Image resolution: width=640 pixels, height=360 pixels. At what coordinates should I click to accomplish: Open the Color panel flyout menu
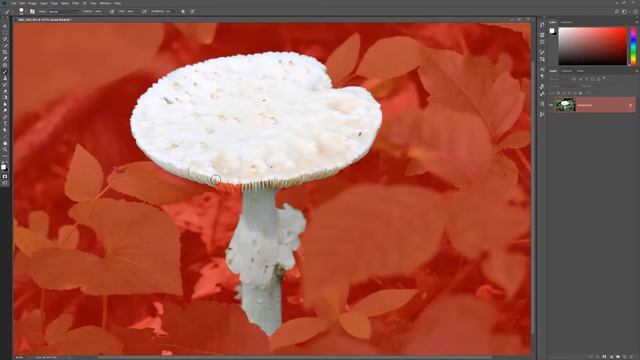(637, 22)
